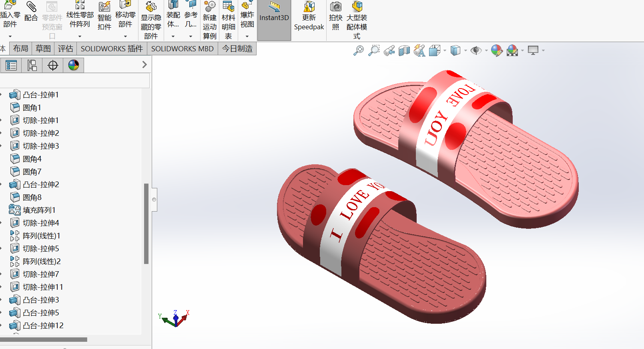
Task: Switch to the 布局 tab
Action: coord(21,48)
